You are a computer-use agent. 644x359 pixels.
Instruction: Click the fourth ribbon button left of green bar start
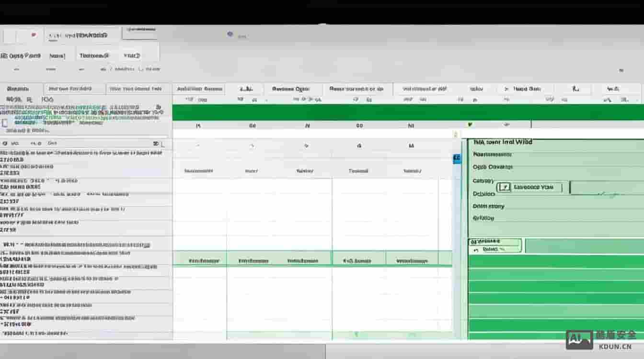(200, 89)
